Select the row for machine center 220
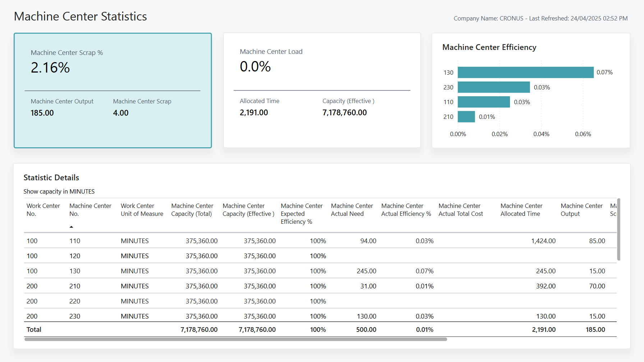644x362 pixels. pos(144,301)
